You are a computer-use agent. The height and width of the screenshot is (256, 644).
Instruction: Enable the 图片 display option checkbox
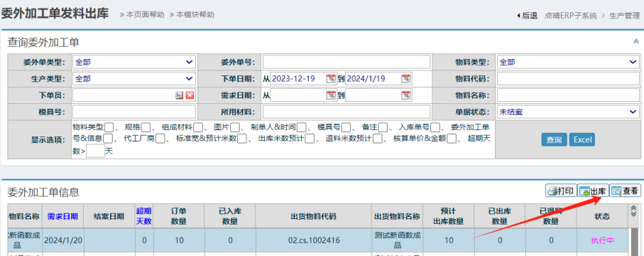point(235,127)
